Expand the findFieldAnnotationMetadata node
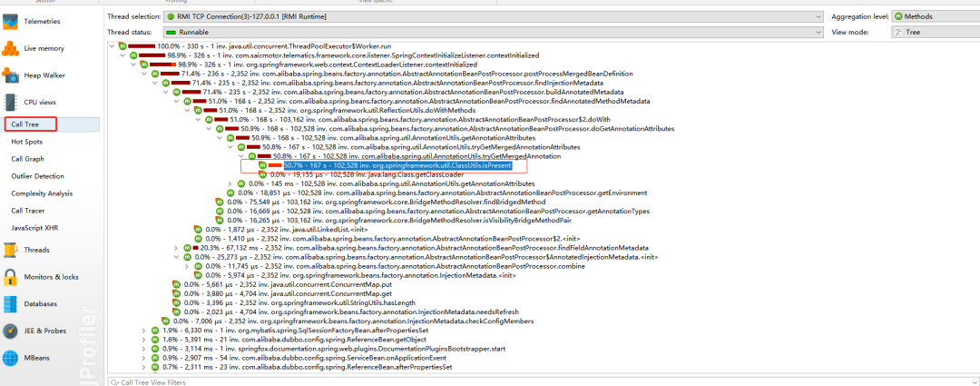The image size is (980, 386). click(176, 248)
